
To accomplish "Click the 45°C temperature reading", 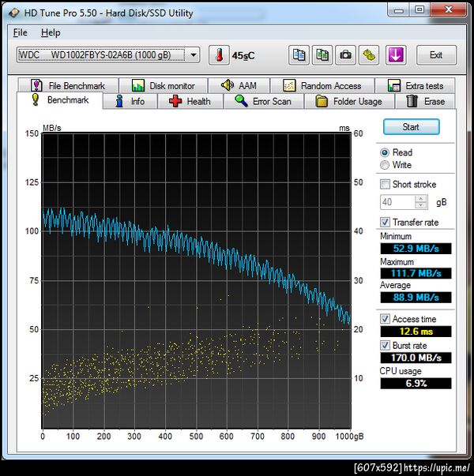I will click(243, 56).
